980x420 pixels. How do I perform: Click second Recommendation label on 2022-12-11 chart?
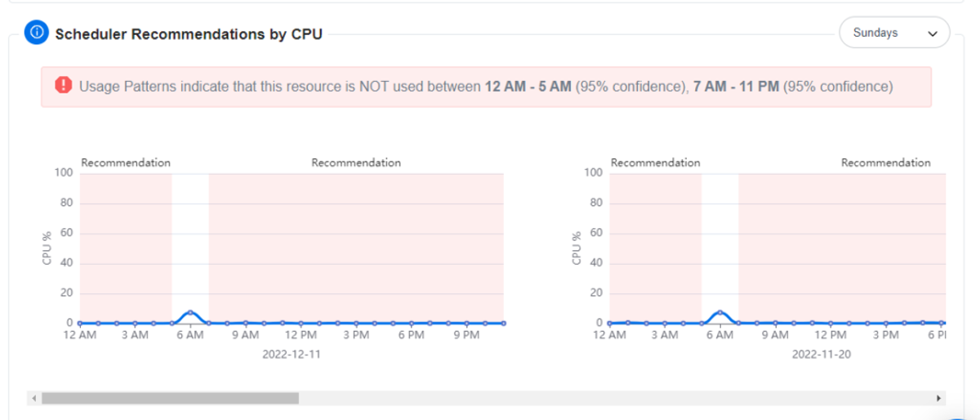pos(356,163)
